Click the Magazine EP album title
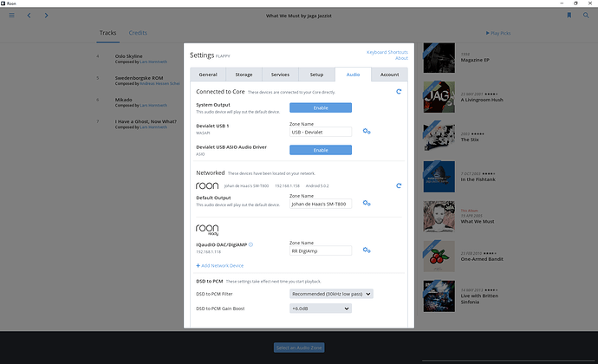Image resolution: width=598 pixels, height=364 pixels. tap(475, 60)
